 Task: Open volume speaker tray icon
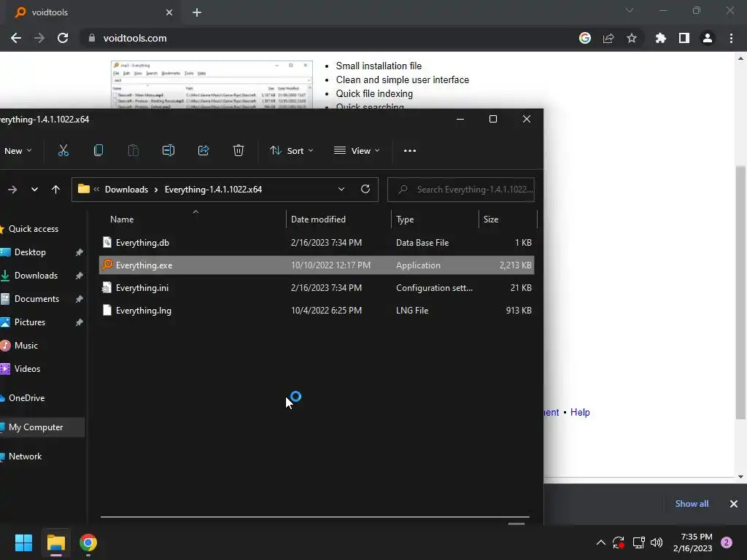point(657,542)
